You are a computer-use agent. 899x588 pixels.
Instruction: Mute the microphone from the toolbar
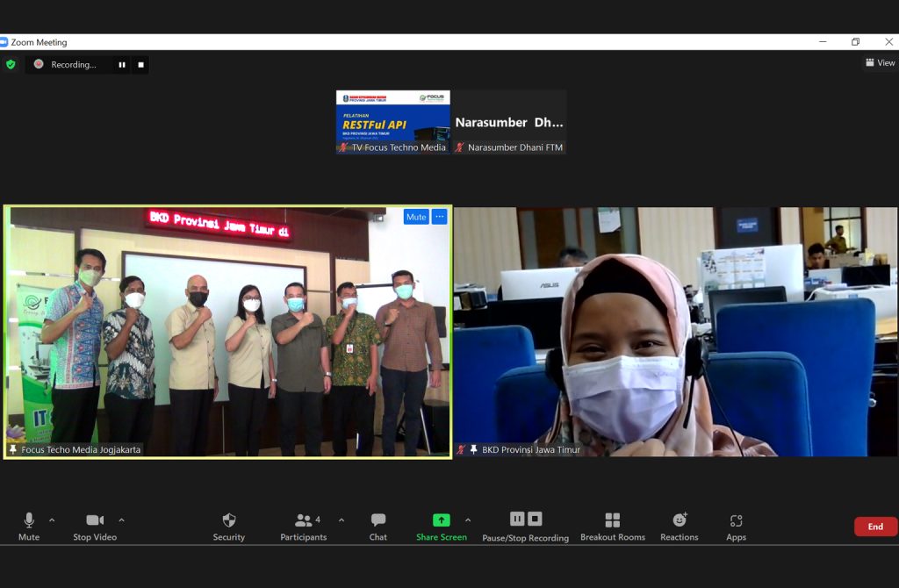[29, 520]
